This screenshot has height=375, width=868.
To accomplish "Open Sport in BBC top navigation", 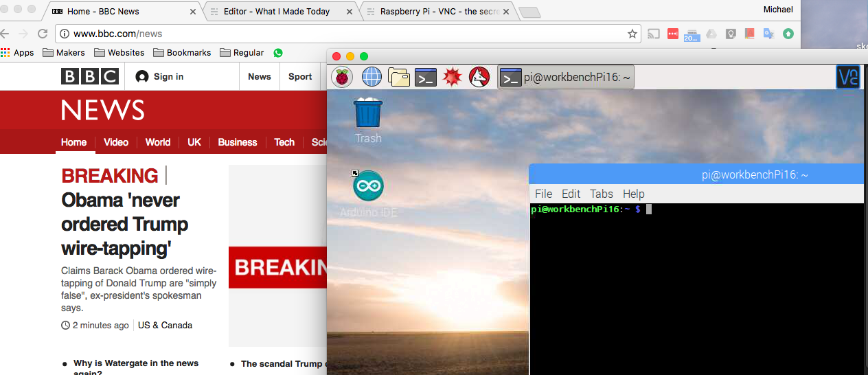I will (300, 76).
